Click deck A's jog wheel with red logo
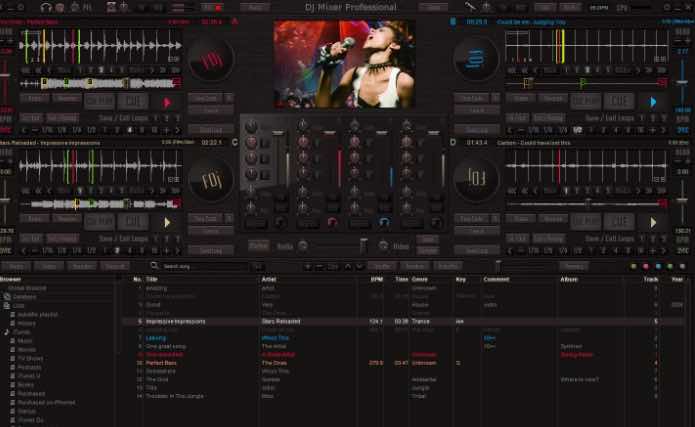 pyautogui.click(x=211, y=59)
